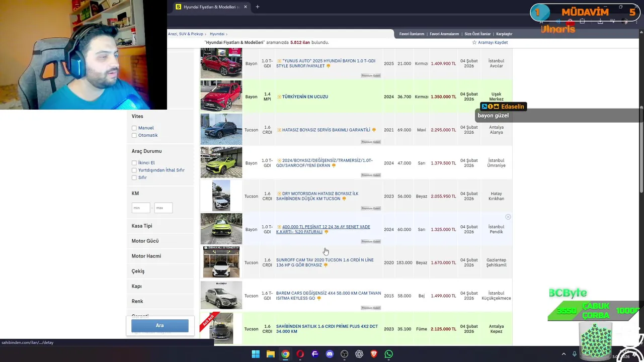Click the blue Ara search button
The width and height of the screenshot is (644, 362).
[x=160, y=325]
